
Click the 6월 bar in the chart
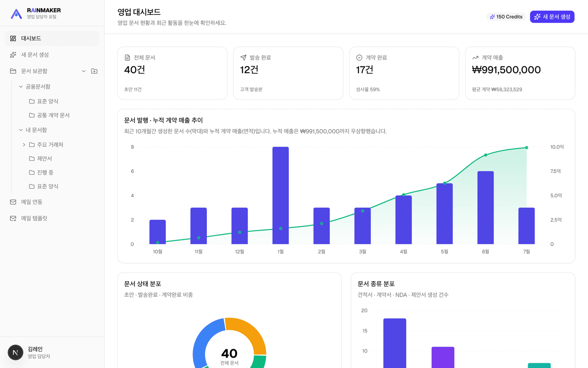(485, 208)
